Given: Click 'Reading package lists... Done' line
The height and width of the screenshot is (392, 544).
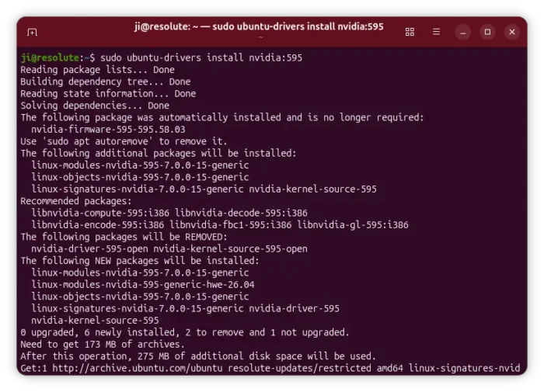Looking at the screenshot, I should click(x=97, y=70).
